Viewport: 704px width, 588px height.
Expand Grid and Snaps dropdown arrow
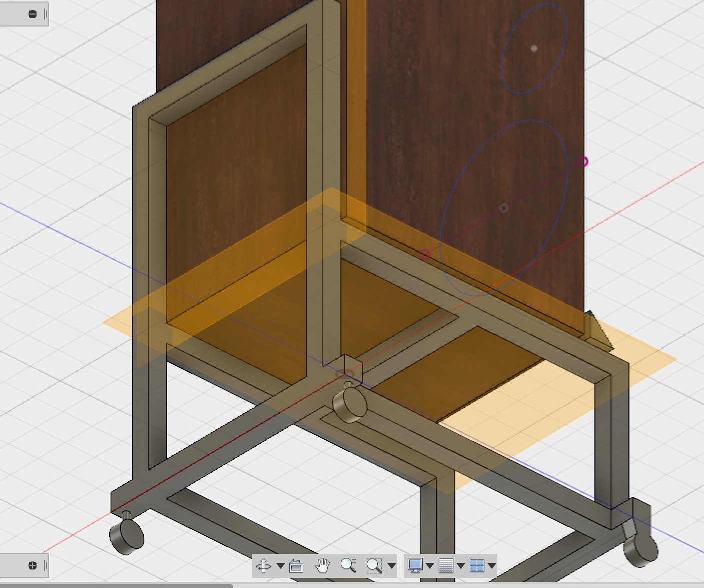click(461, 566)
